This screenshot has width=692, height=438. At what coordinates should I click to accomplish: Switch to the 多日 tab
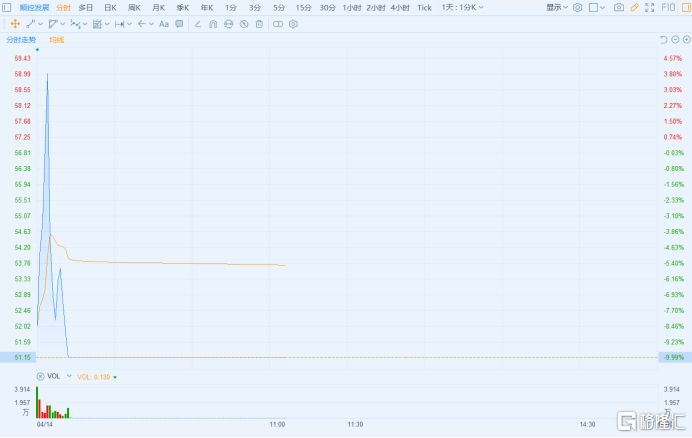[86, 8]
